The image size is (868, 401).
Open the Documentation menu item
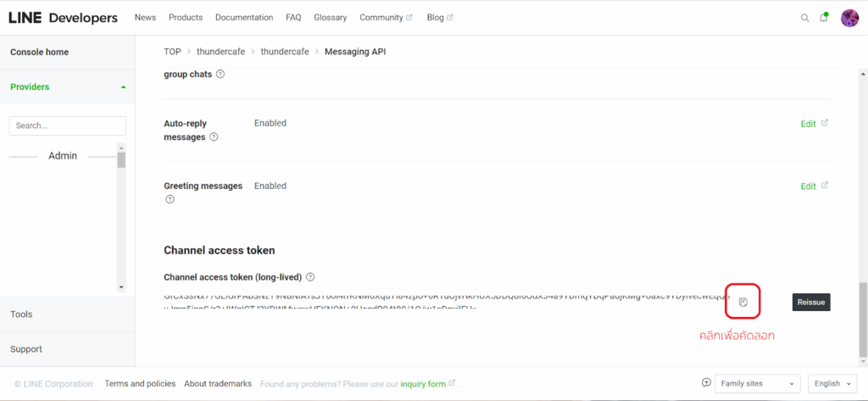click(244, 18)
